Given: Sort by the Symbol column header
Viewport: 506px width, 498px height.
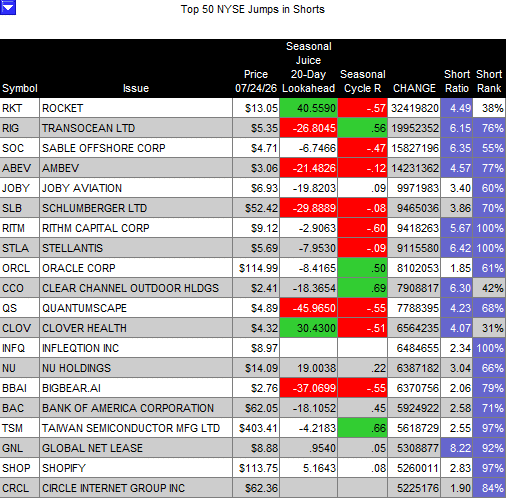Looking at the screenshot, I should point(20,88).
